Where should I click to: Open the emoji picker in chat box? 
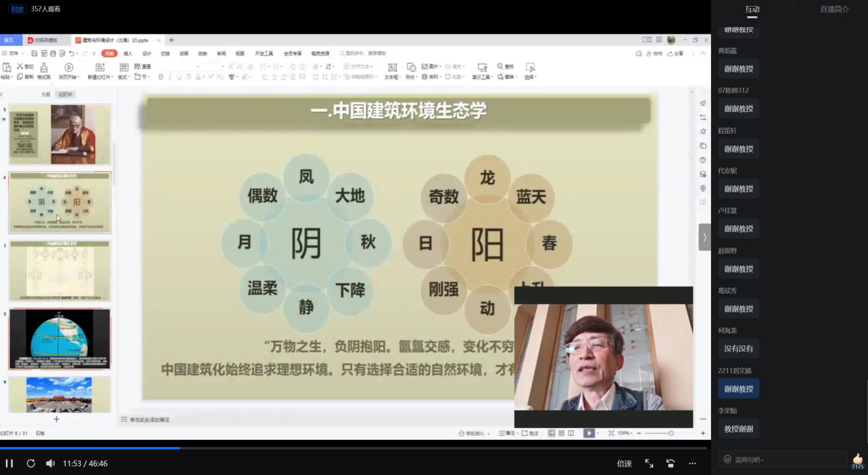(727, 459)
